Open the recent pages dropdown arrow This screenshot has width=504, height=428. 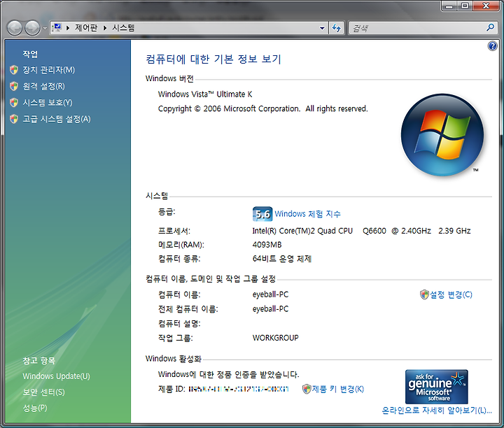pos(45,28)
